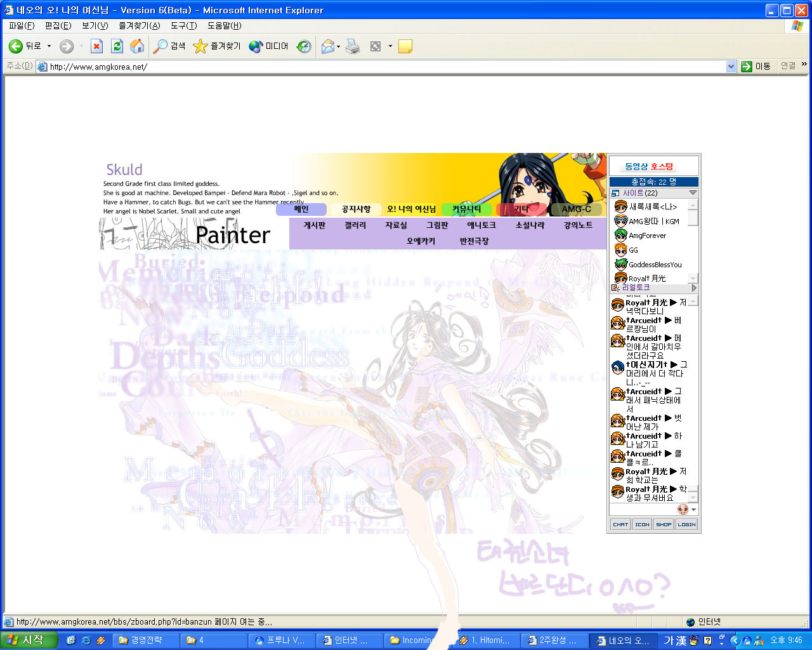Screen dimensions: 812x650
Task: Switch to the 2주완성 taskbar window
Action: pyautogui.click(x=554, y=640)
